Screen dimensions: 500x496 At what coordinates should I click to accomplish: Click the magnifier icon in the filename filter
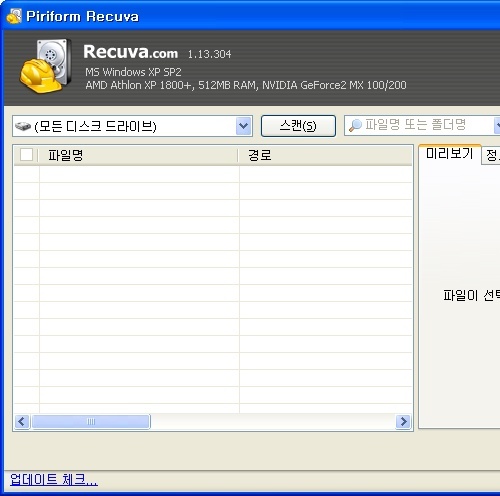[x=355, y=125]
